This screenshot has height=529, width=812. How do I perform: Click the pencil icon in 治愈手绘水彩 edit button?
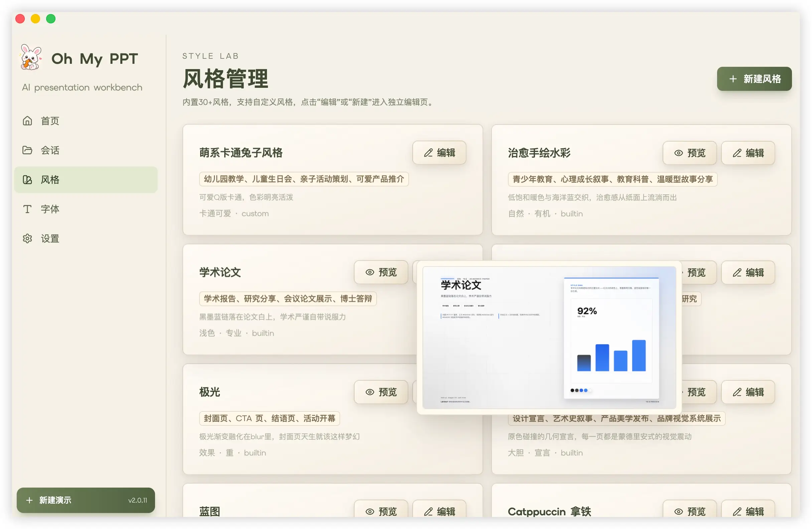coord(737,153)
